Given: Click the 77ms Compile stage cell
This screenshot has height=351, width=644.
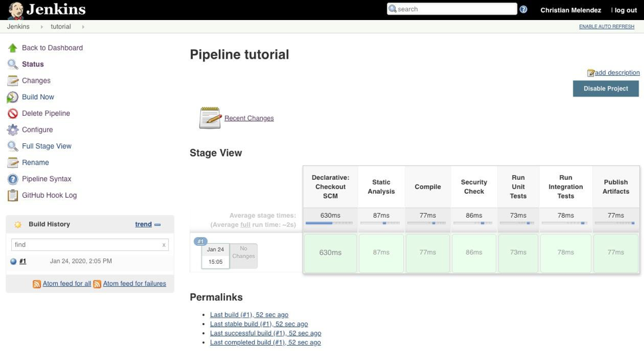Looking at the screenshot, I should pyautogui.click(x=428, y=253).
